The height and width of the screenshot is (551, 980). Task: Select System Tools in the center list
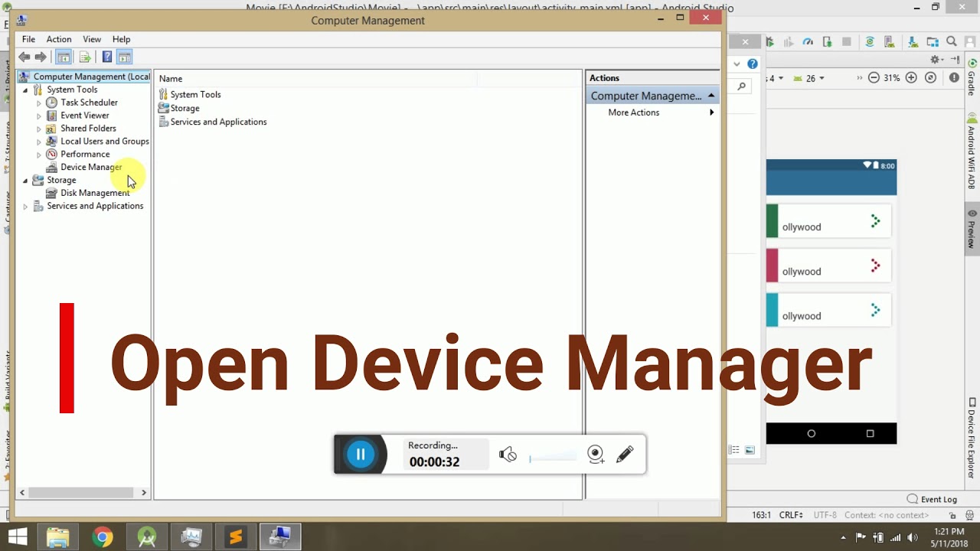click(x=195, y=95)
